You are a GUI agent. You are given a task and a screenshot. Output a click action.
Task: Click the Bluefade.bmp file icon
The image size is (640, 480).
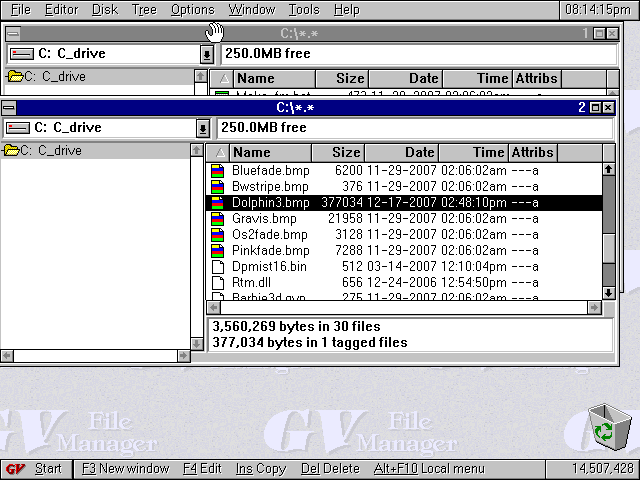(x=219, y=171)
